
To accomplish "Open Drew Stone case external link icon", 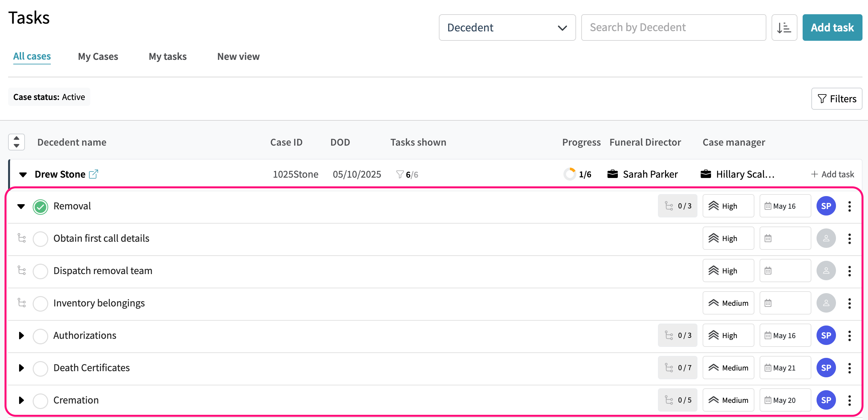I will click(x=93, y=174).
